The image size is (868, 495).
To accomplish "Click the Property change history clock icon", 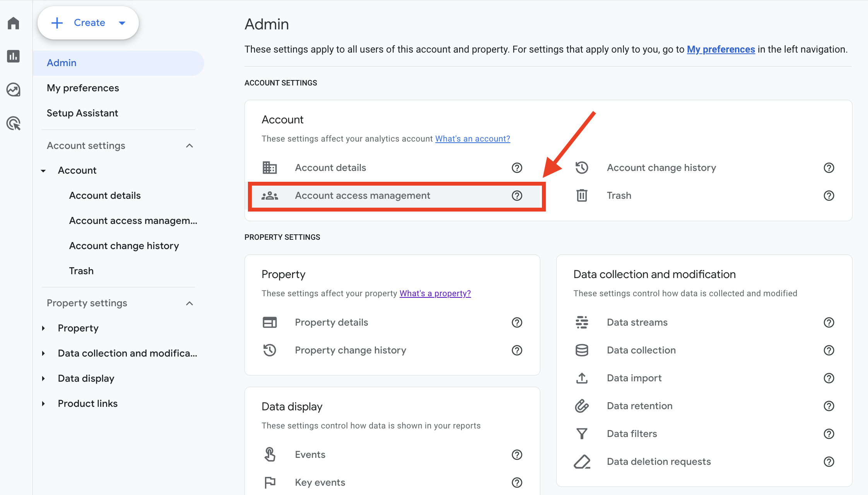I will [x=270, y=350].
